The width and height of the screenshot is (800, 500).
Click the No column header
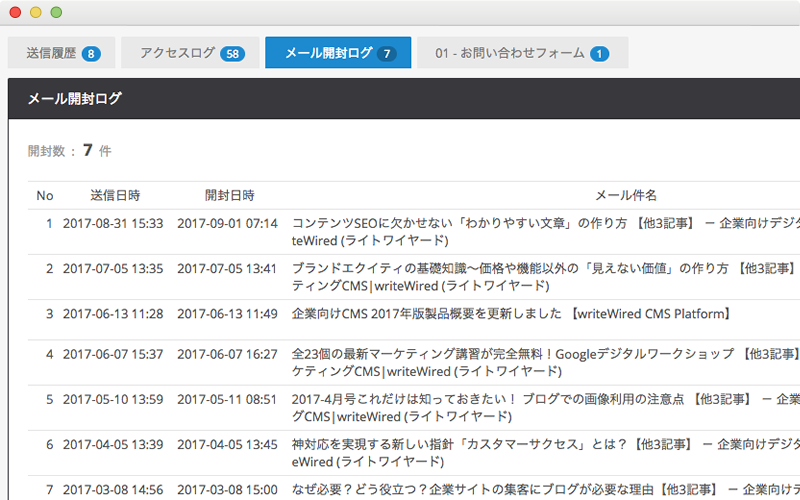(x=45, y=195)
